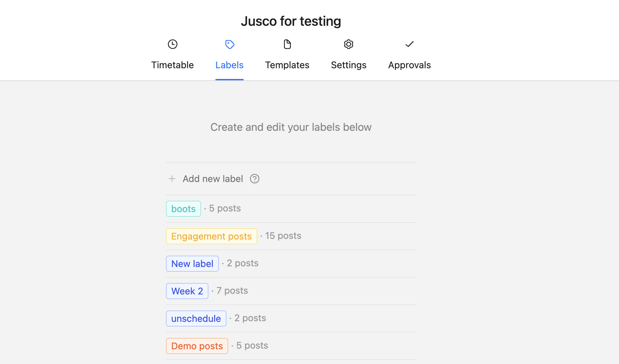Screen dimensions: 619x364
Task: Click the orange Demo posts label
Action: tap(197, 346)
